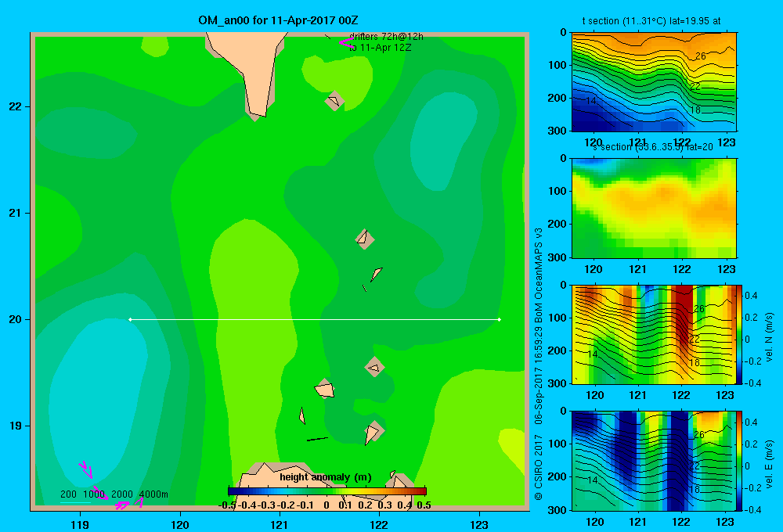Click the '-0.5' value on the height anomaly scale
The height and width of the screenshot is (532, 783).
tap(227, 505)
